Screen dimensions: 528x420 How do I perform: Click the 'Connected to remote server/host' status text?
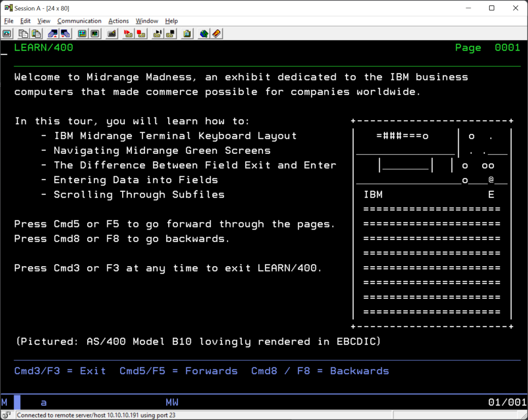[96, 415]
